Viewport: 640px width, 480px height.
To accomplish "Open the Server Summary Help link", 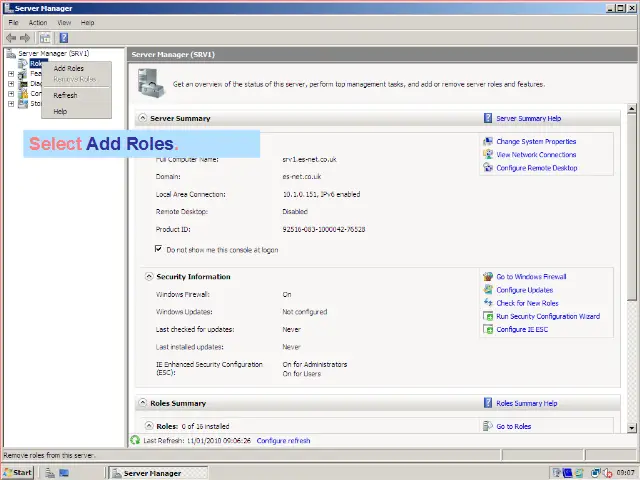I will pyautogui.click(x=529, y=118).
